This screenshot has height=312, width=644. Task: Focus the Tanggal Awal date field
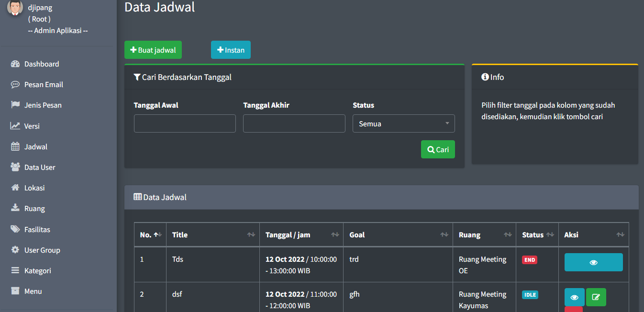(x=185, y=123)
